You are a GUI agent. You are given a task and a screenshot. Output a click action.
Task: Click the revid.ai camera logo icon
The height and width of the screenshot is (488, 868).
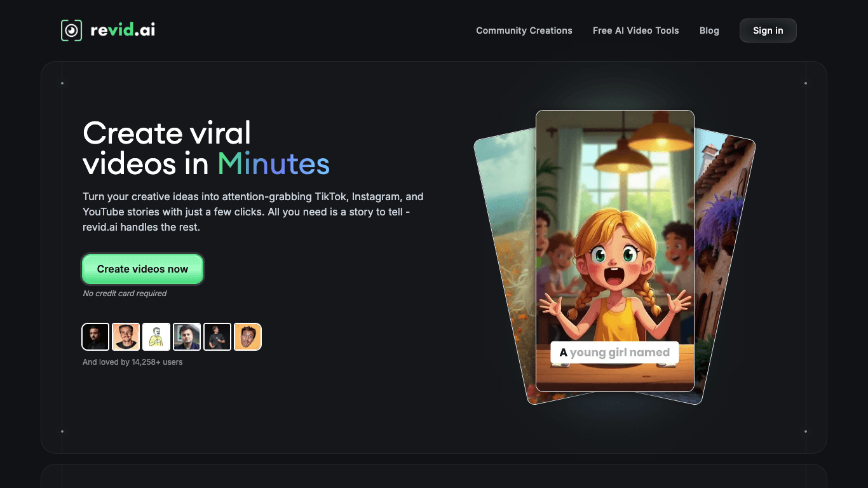[71, 30]
